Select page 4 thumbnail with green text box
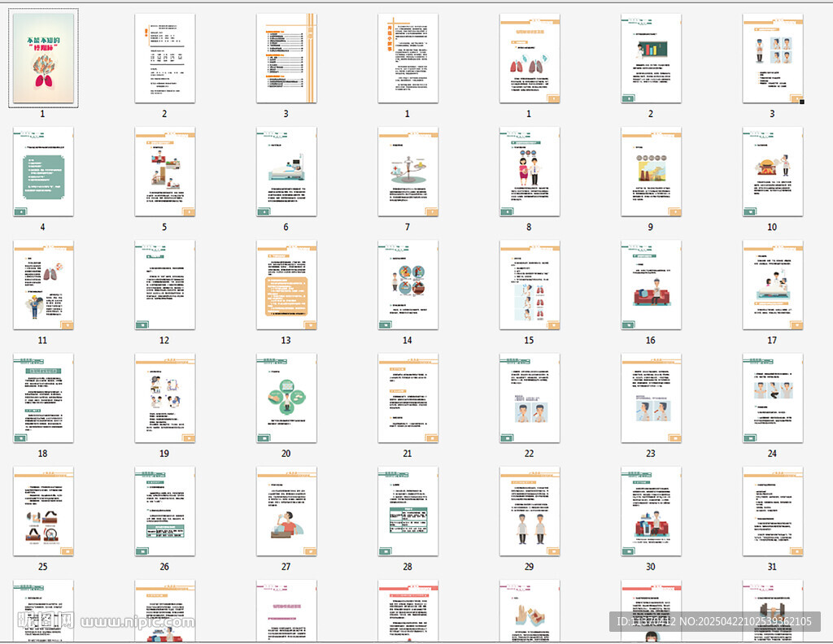This screenshot has width=833, height=644. click(43, 171)
